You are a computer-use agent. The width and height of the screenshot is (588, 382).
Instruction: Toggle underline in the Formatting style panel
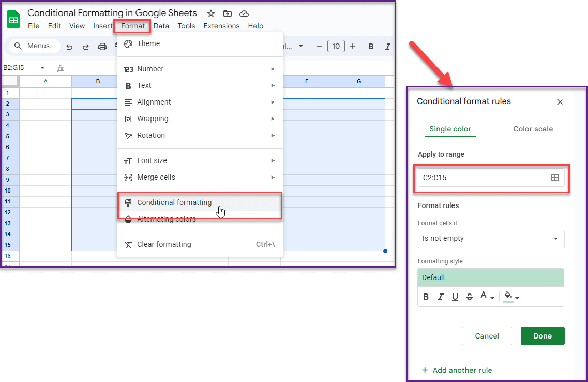455,296
